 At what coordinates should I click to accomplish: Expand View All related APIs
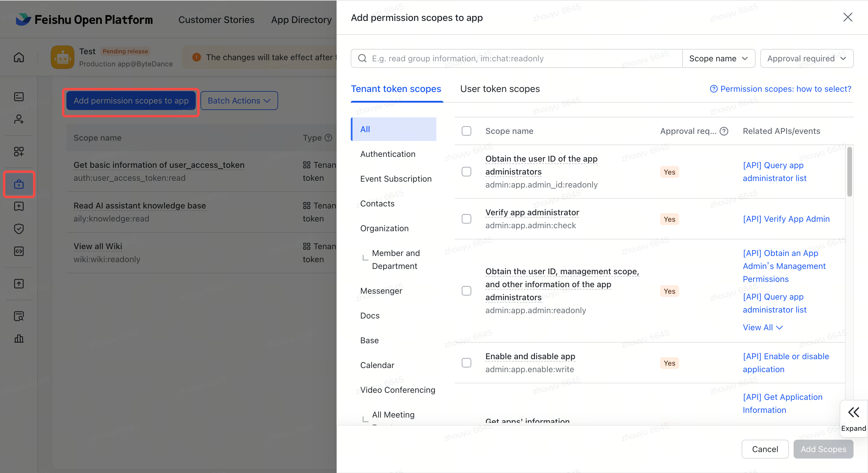pos(763,328)
